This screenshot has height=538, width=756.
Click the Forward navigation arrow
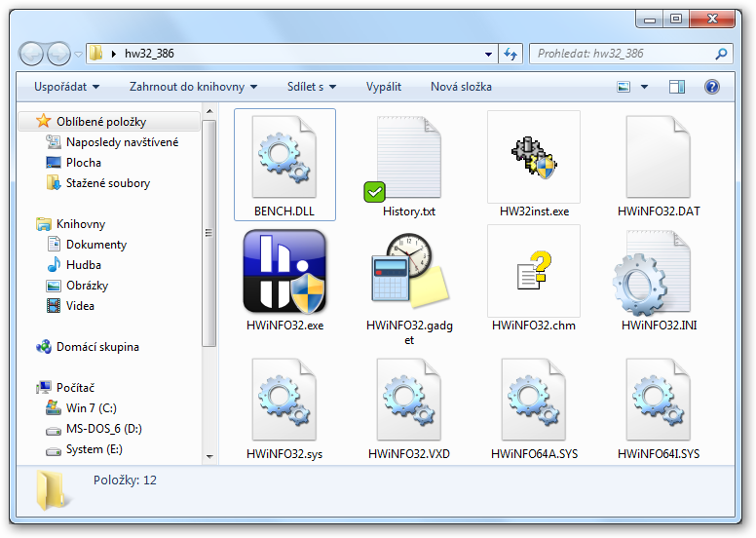[x=58, y=54]
